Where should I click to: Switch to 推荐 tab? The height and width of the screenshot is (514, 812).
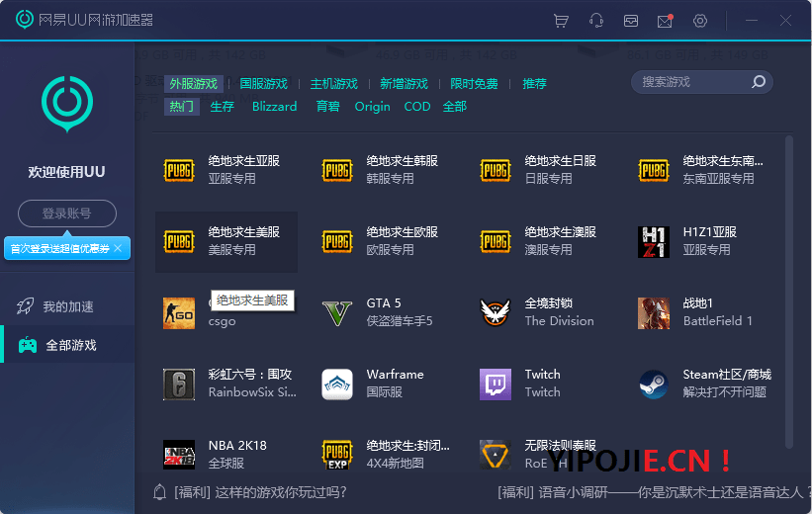(534, 84)
